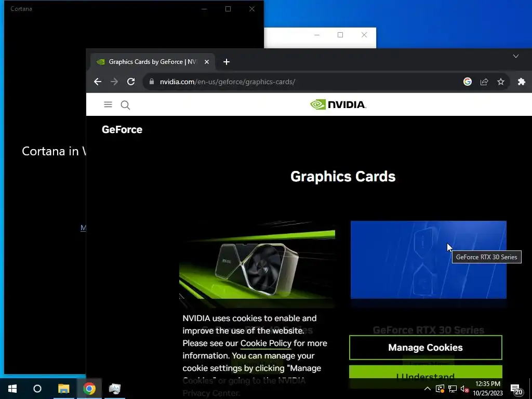Maximize the white background window
Screen dimensions: 532x399
340,35
